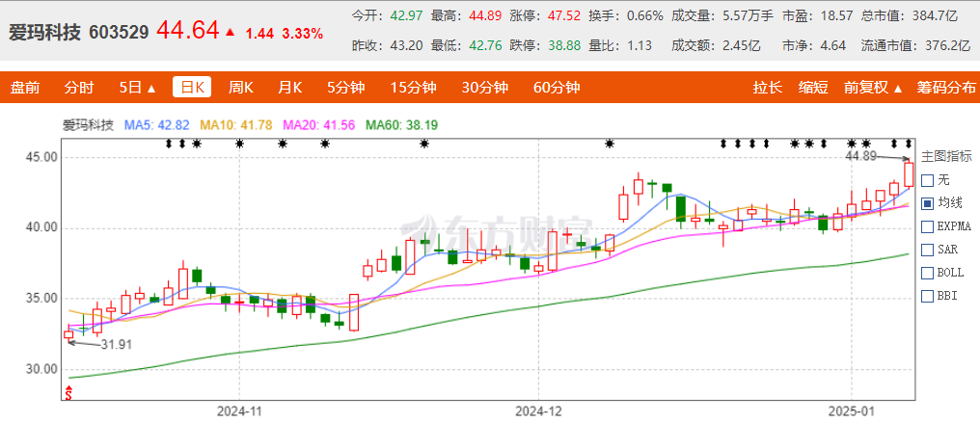Show the 5分钟 chart
980x423 pixels.
346,88
